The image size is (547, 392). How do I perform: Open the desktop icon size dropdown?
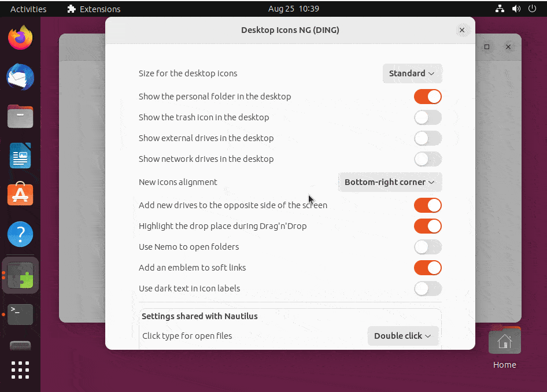(412, 73)
